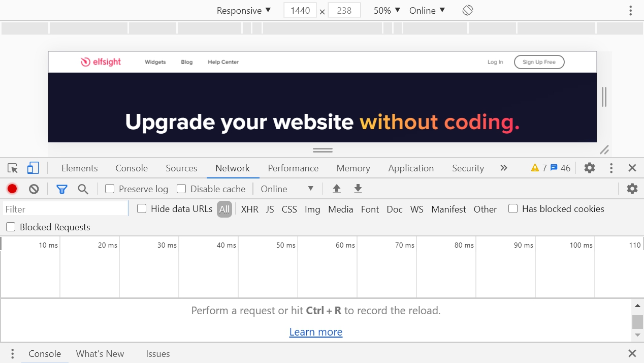Select the inspect element cursor tool
Image resolution: width=644 pixels, height=363 pixels.
pos(12,168)
